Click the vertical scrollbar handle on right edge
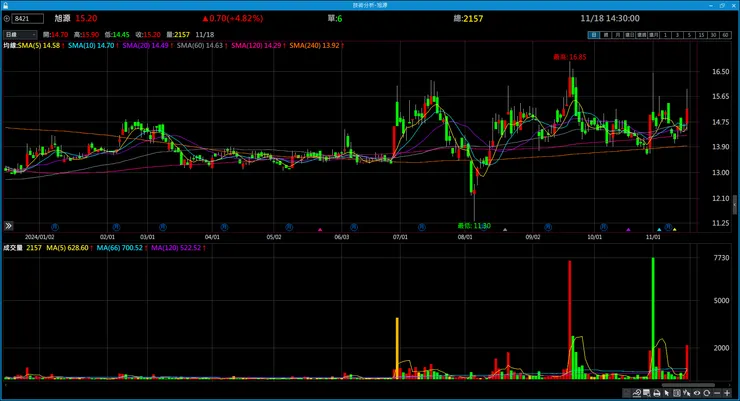The height and width of the screenshot is (401, 740). pos(735,204)
